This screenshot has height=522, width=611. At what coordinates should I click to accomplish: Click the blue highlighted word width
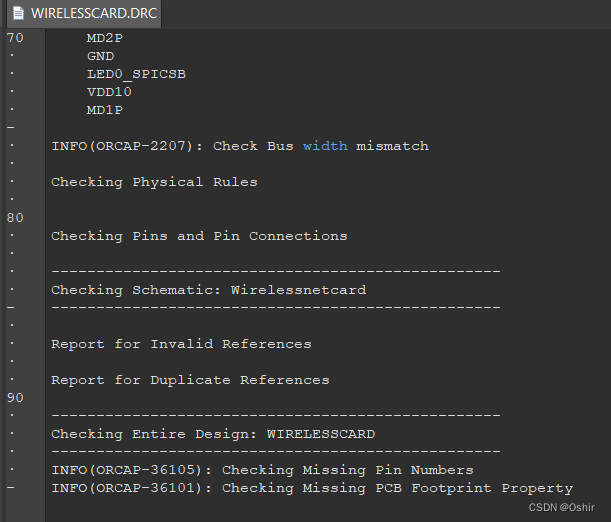pos(325,146)
